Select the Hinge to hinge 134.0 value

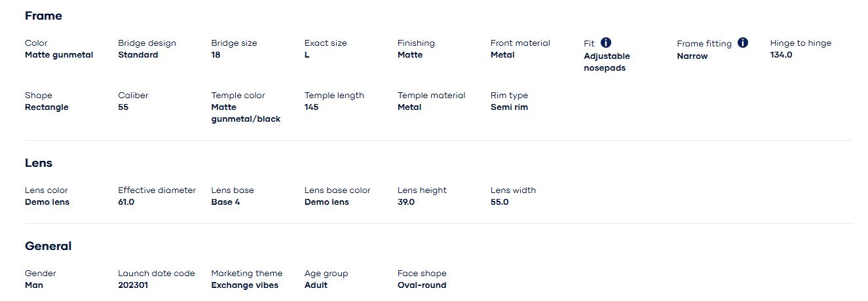(x=781, y=55)
